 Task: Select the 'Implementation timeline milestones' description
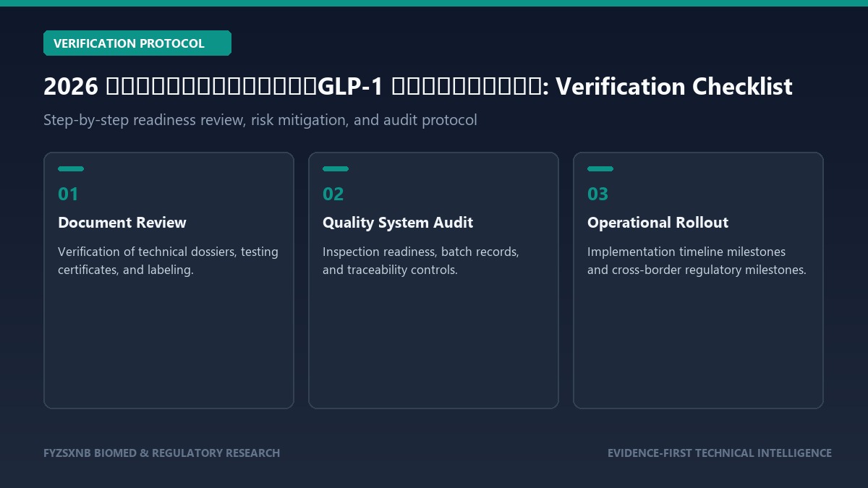coord(697,261)
